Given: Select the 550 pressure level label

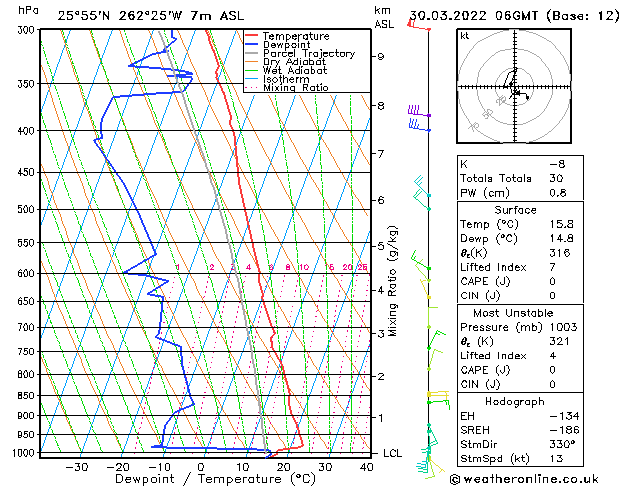Looking at the screenshot, I should tap(28, 243).
